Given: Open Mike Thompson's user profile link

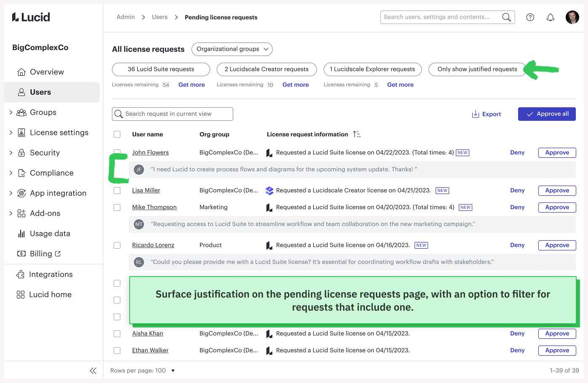Looking at the screenshot, I should [154, 207].
